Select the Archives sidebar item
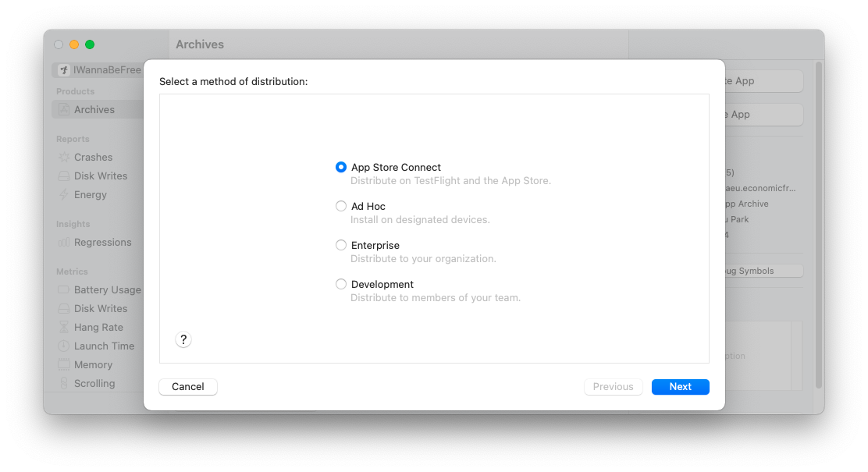The height and width of the screenshot is (472, 868). [x=98, y=109]
